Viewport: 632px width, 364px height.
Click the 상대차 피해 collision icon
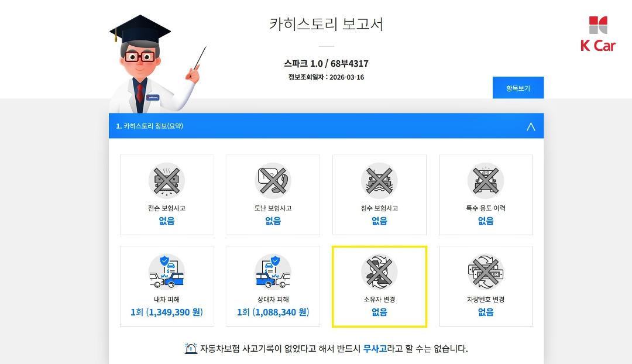pyautogui.click(x=273, y=272)
